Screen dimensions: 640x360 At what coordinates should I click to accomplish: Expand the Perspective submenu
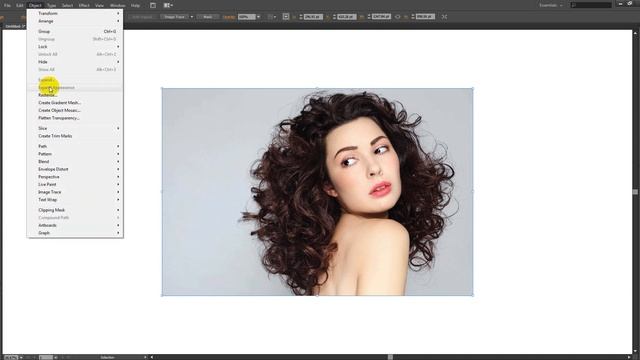75,177
